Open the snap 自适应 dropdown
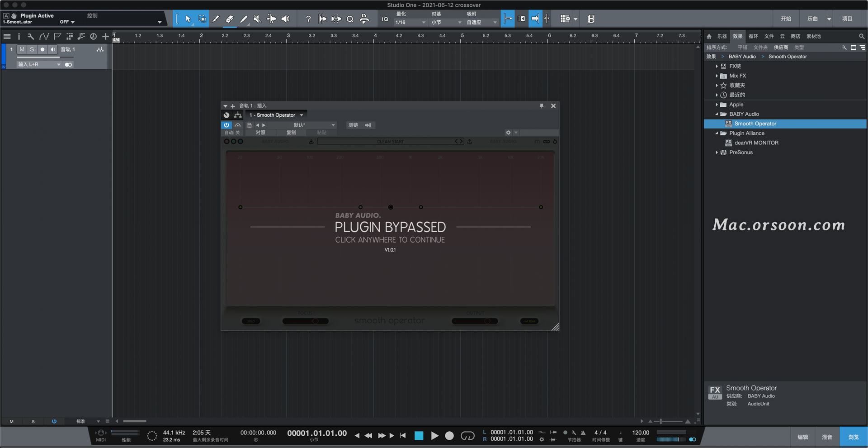This screenshot has width=868, height=448. (481, 22)
